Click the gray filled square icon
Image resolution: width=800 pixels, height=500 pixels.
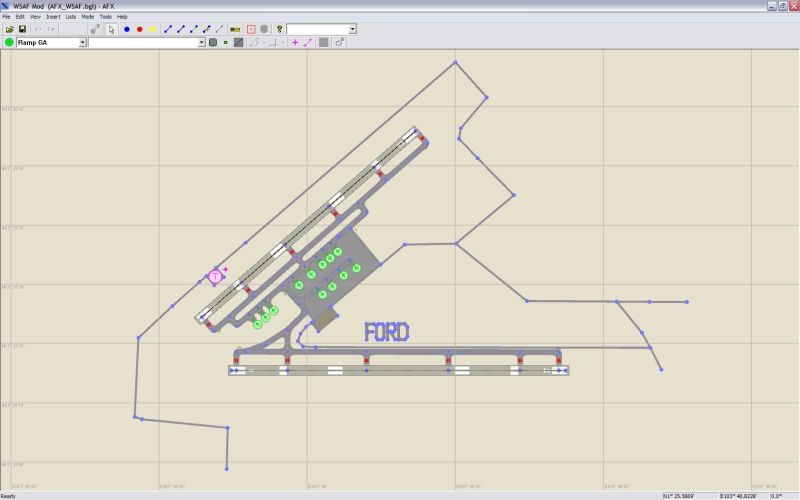tap(323, 42)
